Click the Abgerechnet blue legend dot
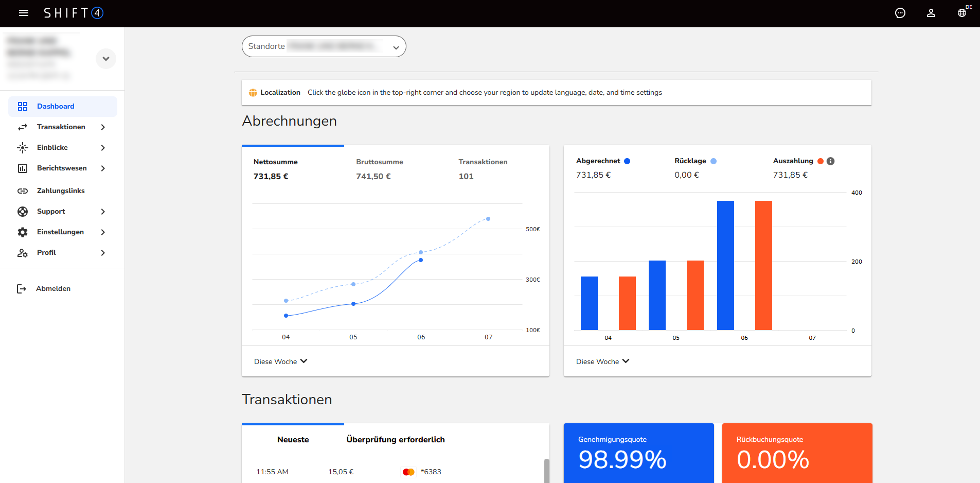Image resolution: width=980 pixels, height=483 pixels. click(627, 161)
